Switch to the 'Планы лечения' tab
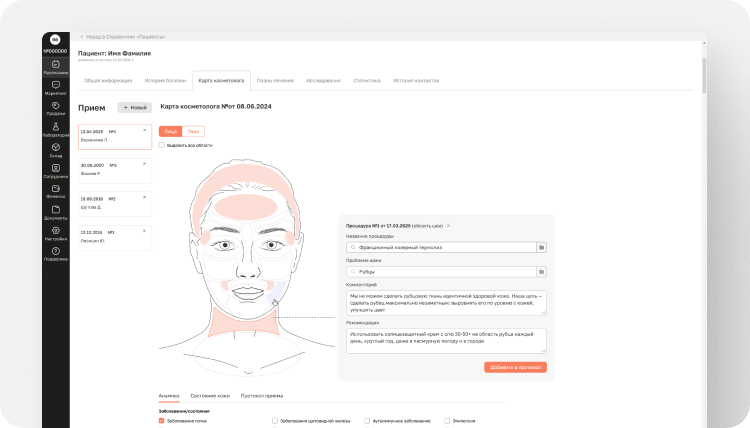The image size is (750, 428). (275, 80)
